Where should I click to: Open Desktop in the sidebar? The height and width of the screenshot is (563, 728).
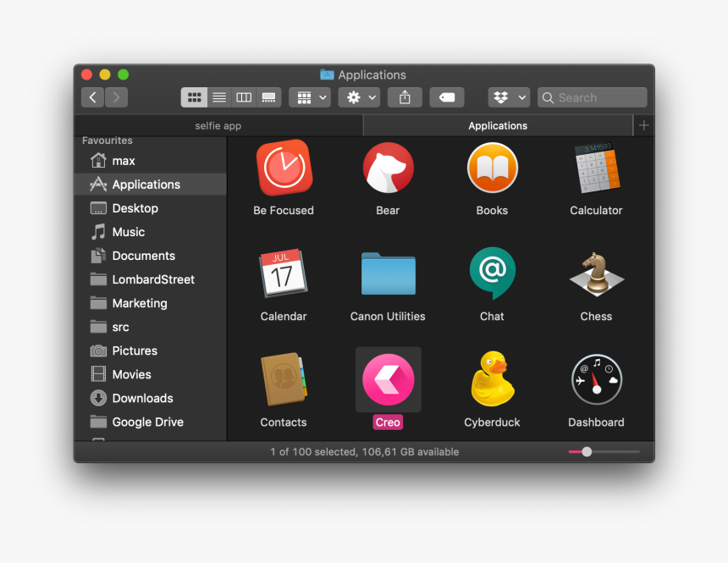coord(151,207)
